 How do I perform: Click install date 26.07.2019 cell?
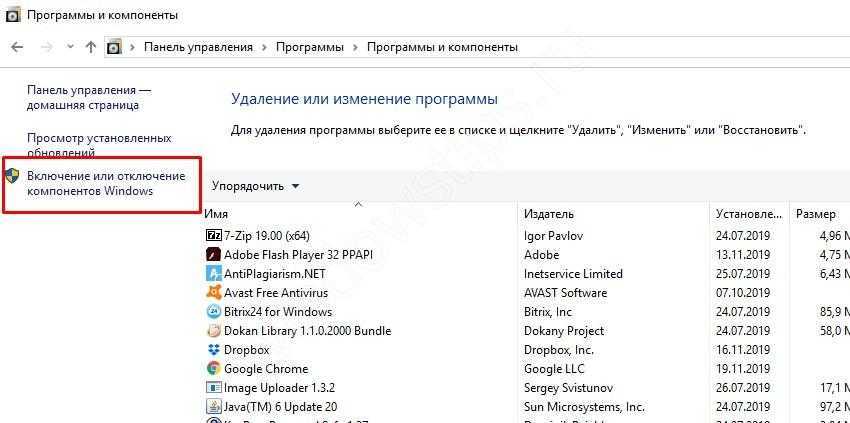tap(743, 388)
